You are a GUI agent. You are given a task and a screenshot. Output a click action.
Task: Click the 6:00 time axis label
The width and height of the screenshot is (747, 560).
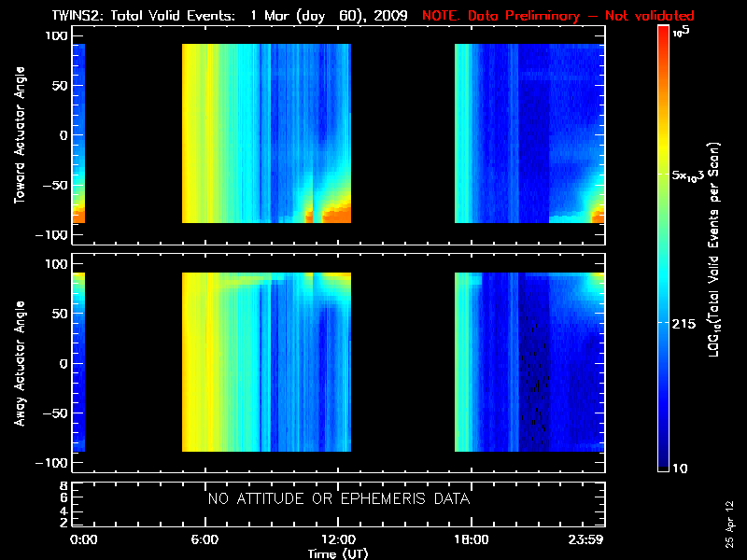coord(204,539)
